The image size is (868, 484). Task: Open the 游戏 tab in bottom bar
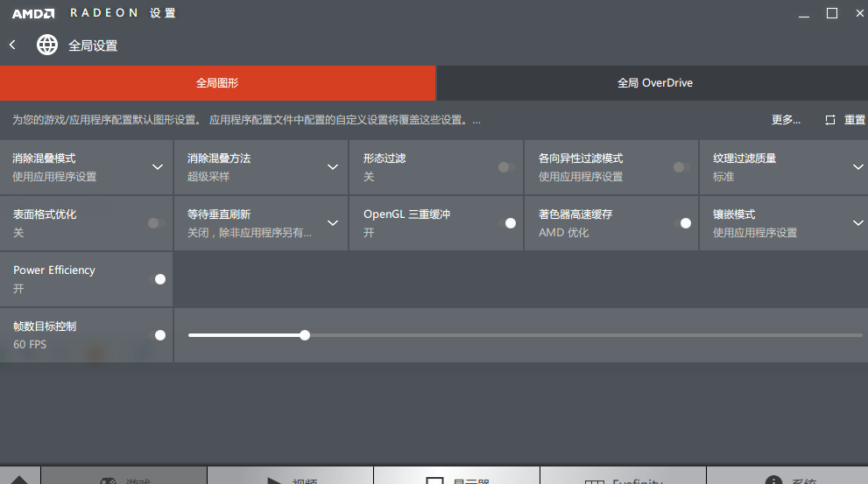coord(124,476)
